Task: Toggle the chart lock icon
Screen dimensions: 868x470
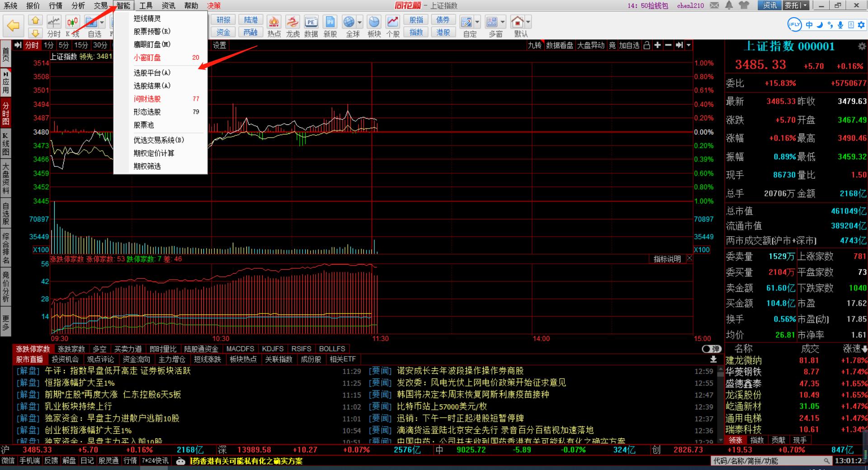Action: (646, 45)
